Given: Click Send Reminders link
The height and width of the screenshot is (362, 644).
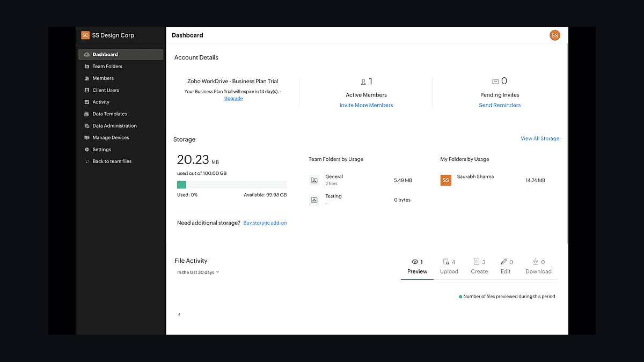Looking at the screenshot, I should pos(500,105).
